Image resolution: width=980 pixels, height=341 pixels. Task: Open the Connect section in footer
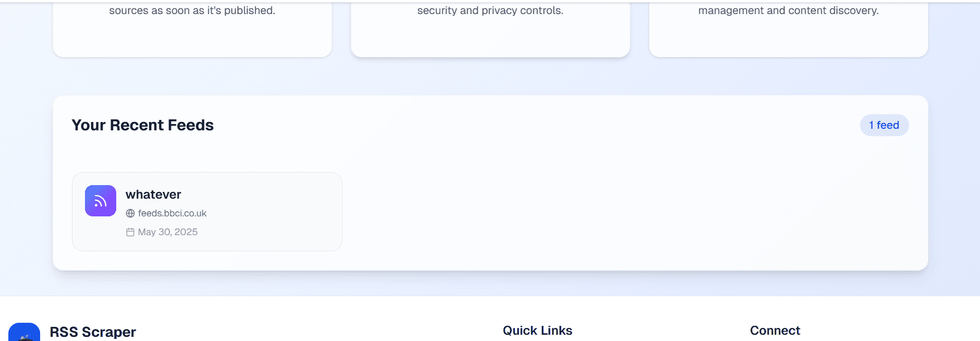pyautogui.click(x=775, y=330)
